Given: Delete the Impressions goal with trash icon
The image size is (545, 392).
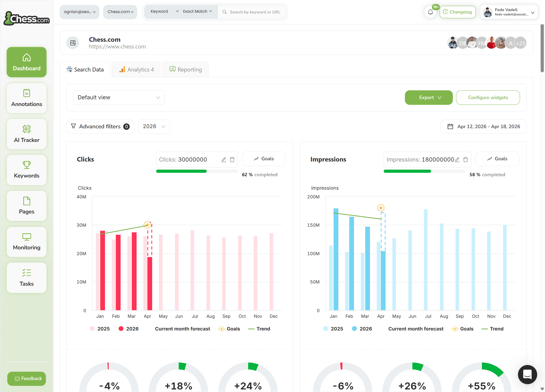Looking at the screenshot, I should (465, 160).
